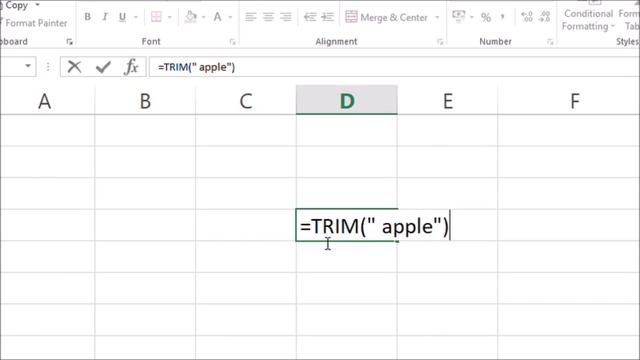Click inside the formula bar
Screen dimensions: 640x360
click(394, 67)
